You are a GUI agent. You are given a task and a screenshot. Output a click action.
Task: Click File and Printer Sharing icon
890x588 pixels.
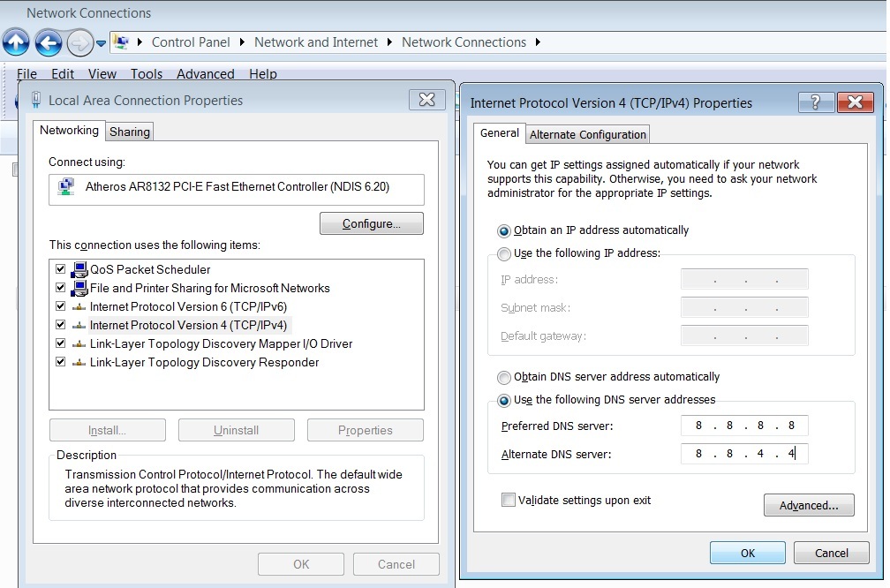pyautogui.click(x=79, y=288)
